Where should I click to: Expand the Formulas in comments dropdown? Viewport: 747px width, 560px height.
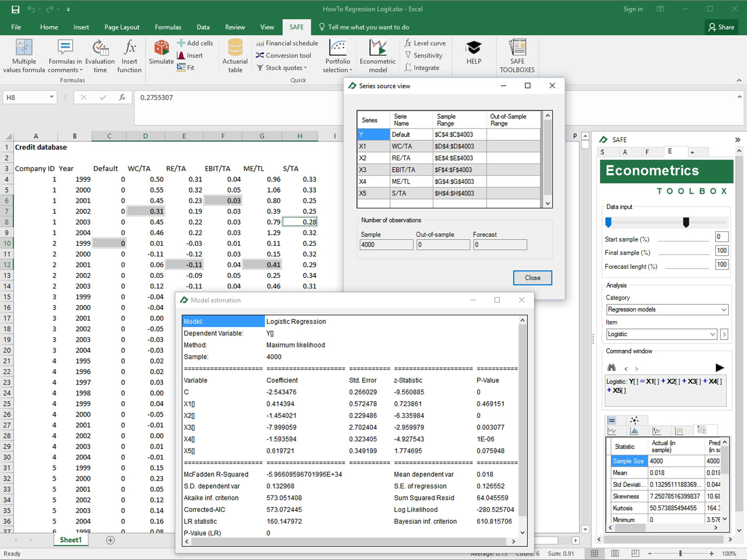coord(81,70)
